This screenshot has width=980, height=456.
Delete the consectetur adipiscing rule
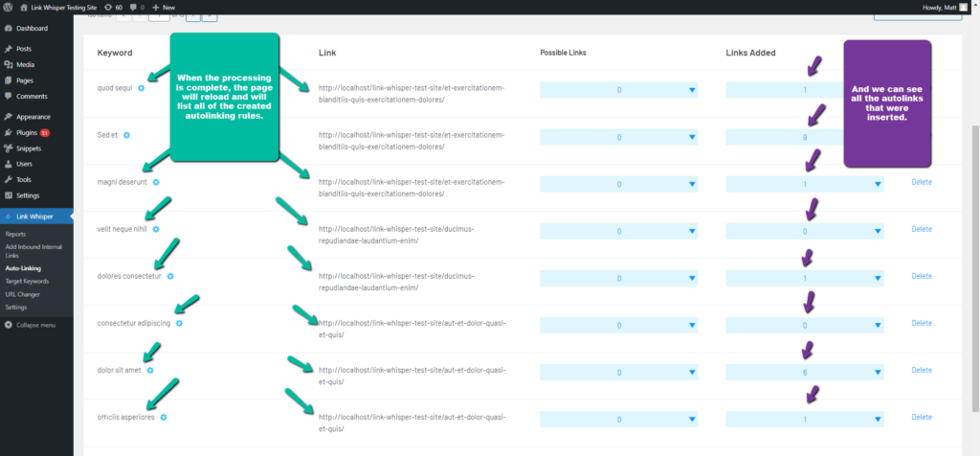tap(922, 323)
